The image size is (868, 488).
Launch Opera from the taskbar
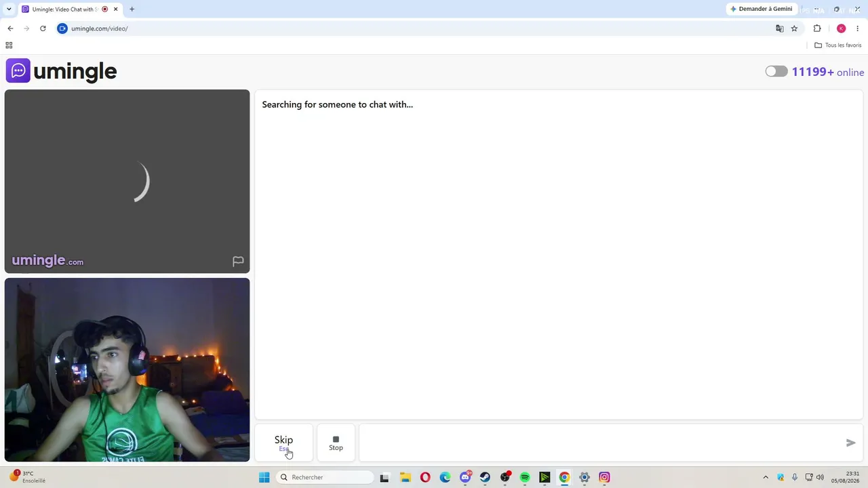pos(425,477)
